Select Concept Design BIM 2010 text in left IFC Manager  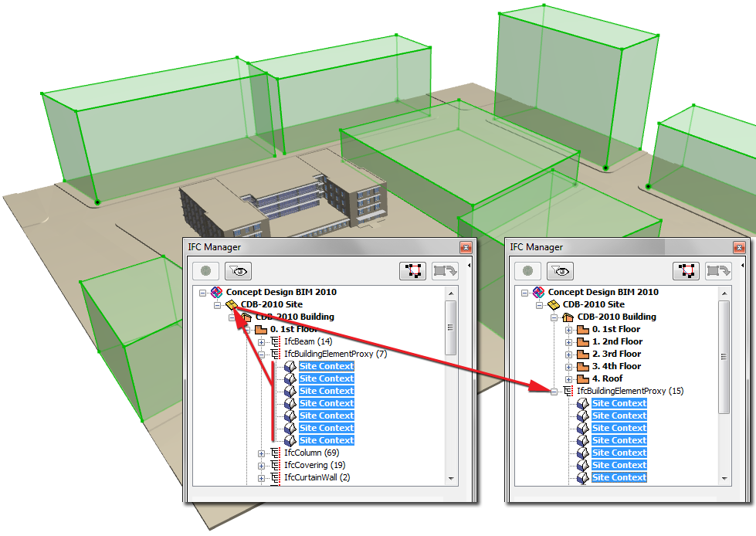click(281, 292)
